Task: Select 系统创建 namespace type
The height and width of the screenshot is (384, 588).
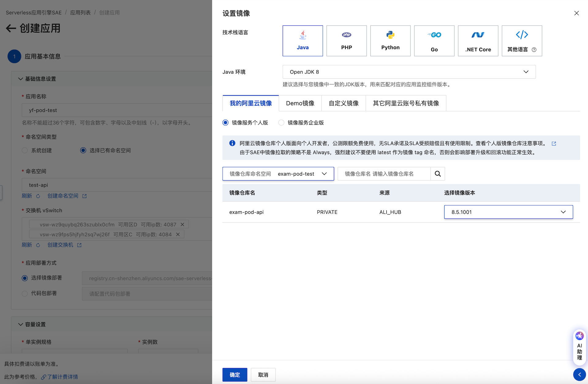Action: (25, 150)
